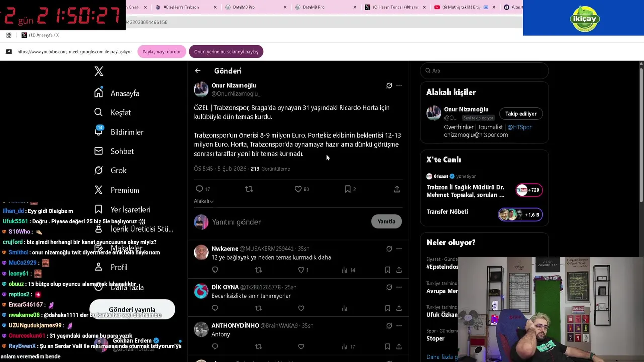The width and height of the screenshot is (644, 362).
Task: Open the Stoper trending topic
Action: 435,339
